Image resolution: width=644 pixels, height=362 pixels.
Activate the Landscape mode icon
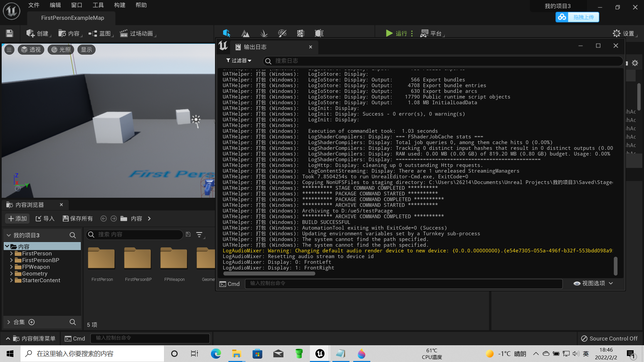tap(245, 33)
